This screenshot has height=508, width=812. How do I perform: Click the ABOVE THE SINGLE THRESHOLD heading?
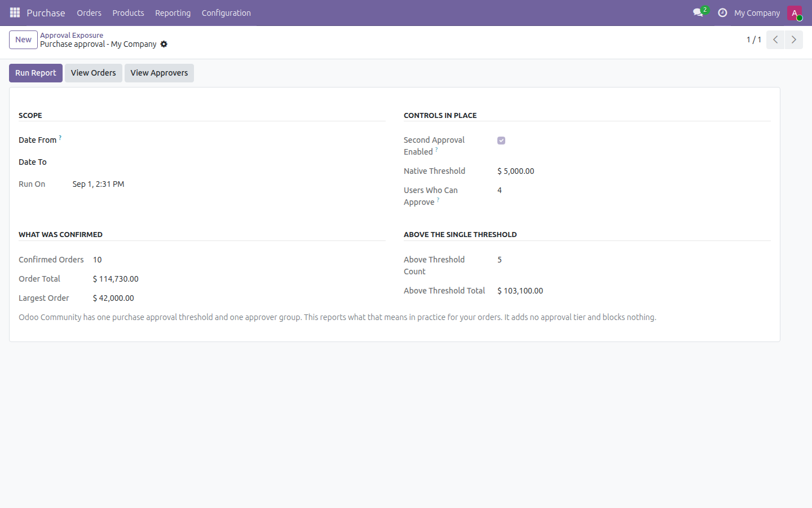[460, 234]
